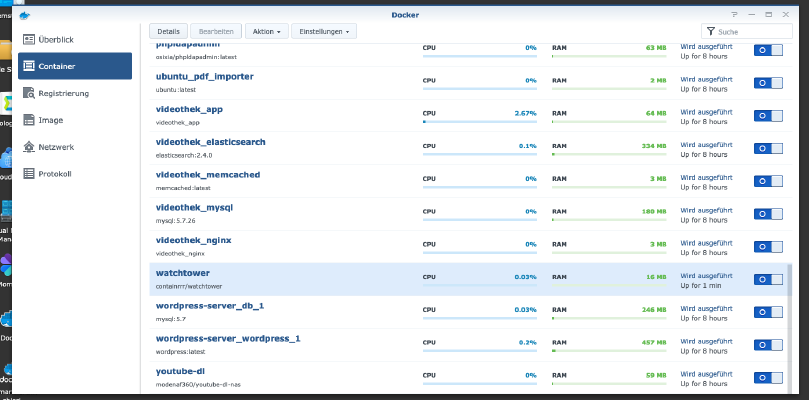Click the Bearbeiten button
The image size is (809, 400).
tap(216, 31)
